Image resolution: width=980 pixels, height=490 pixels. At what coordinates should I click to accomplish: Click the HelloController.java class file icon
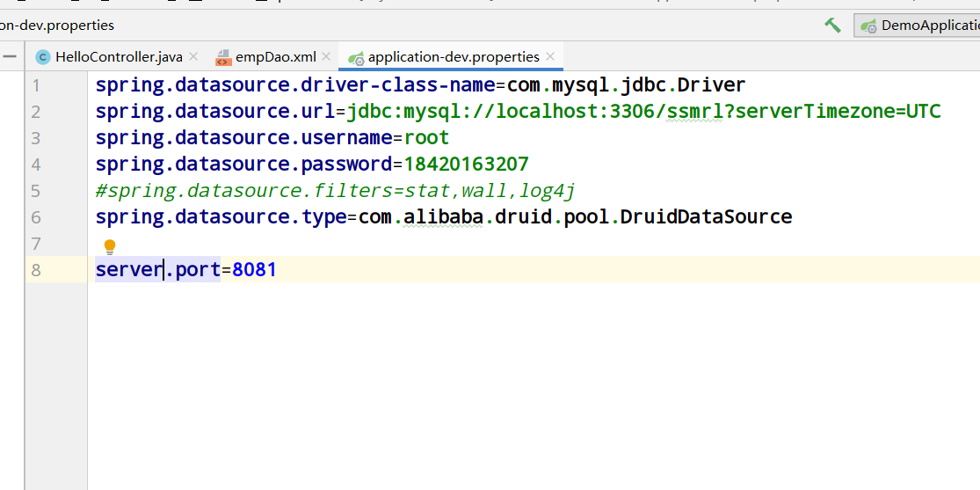click(42, 57)
